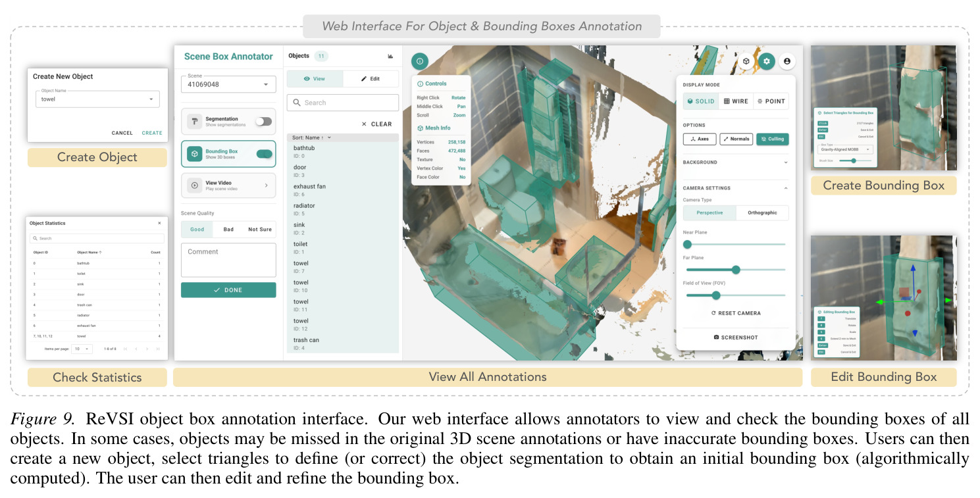Select the Orthographic camera tab

[762, 212]
